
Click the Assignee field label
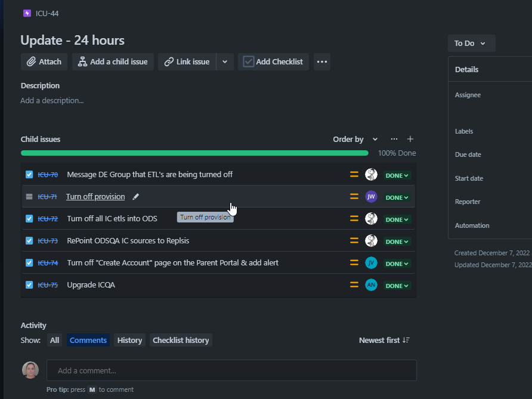(468, 95)
